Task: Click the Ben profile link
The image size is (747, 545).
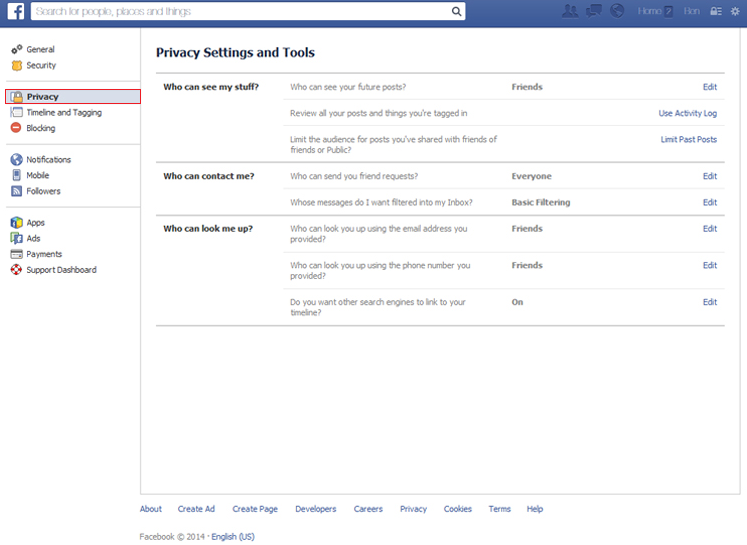Action: (x=692, y=11)
